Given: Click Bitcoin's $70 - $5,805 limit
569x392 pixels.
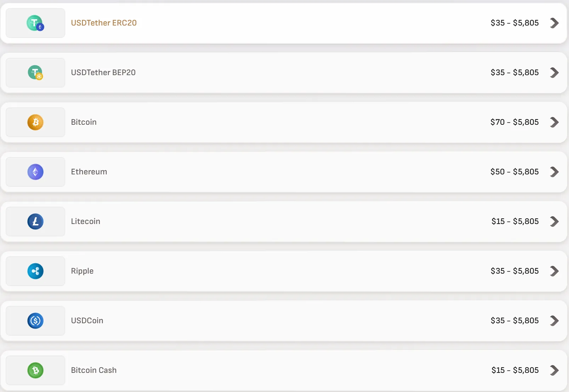Looking at the screenshot, I should [x=514, y=122].
